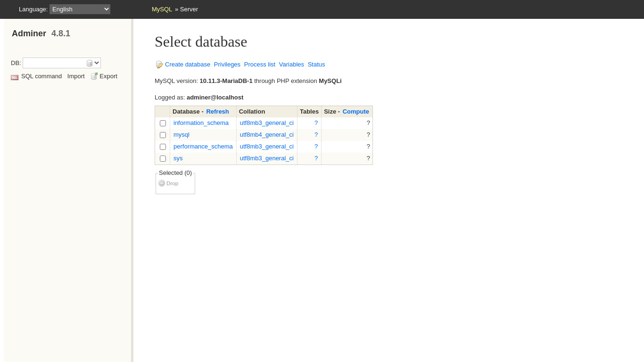The width and height of the screenshot is (644, 362).
Task: Open the Language dropdown
Action: [80, 9]
